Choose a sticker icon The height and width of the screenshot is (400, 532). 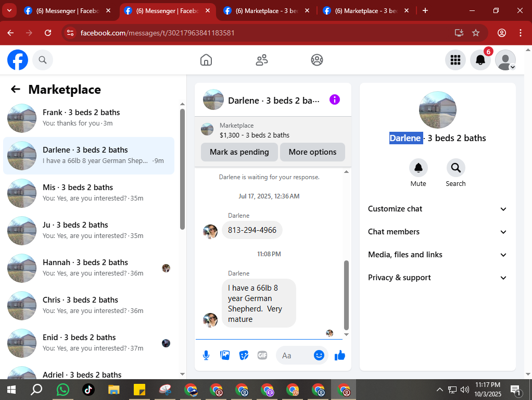(x=244, y=356)
